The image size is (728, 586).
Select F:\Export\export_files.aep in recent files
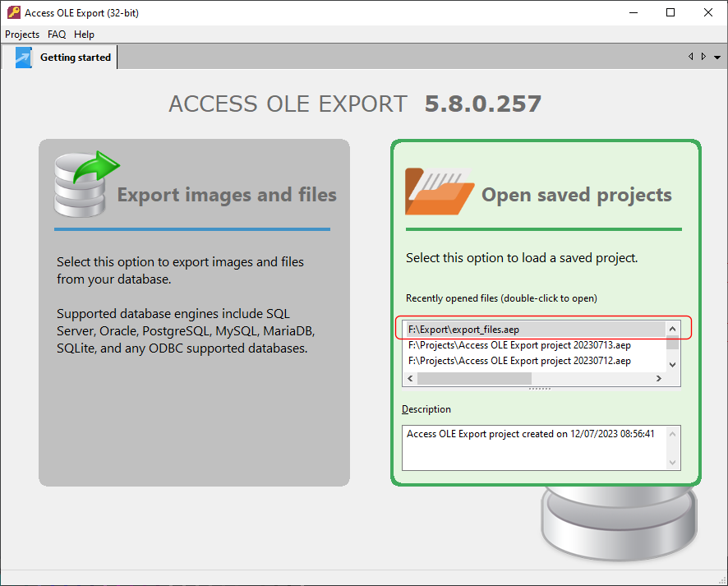pos(463,329)
